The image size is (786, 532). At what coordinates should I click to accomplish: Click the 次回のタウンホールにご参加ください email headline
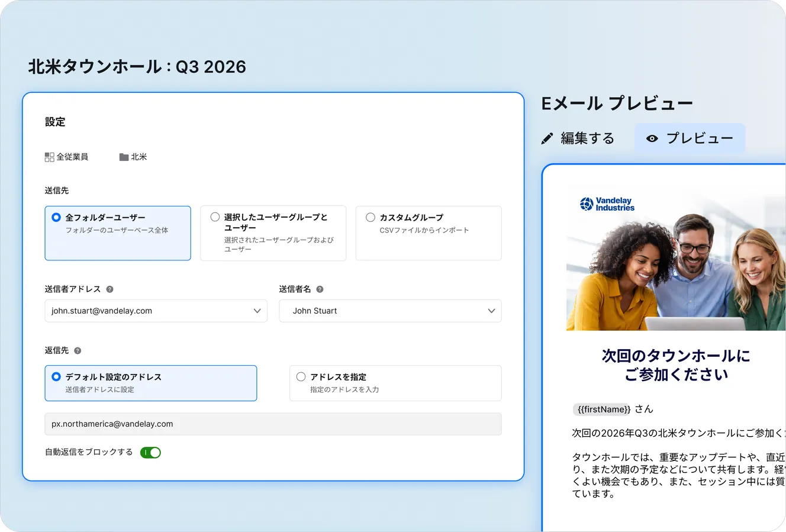point(676,365)
